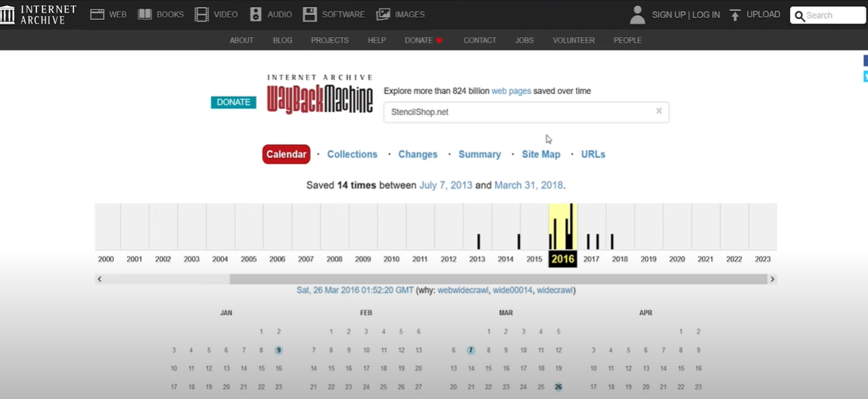Open the Sat, 26 Mar 2016 snapshot link
Viewport: 868px width, 399px height.
pyautogui.click(x=355, y=290)
